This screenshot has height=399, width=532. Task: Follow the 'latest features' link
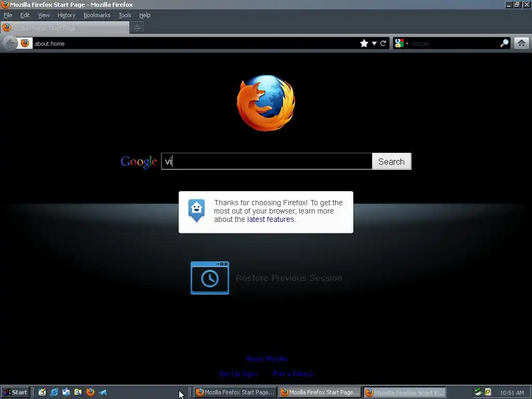(x=270, y=219)
